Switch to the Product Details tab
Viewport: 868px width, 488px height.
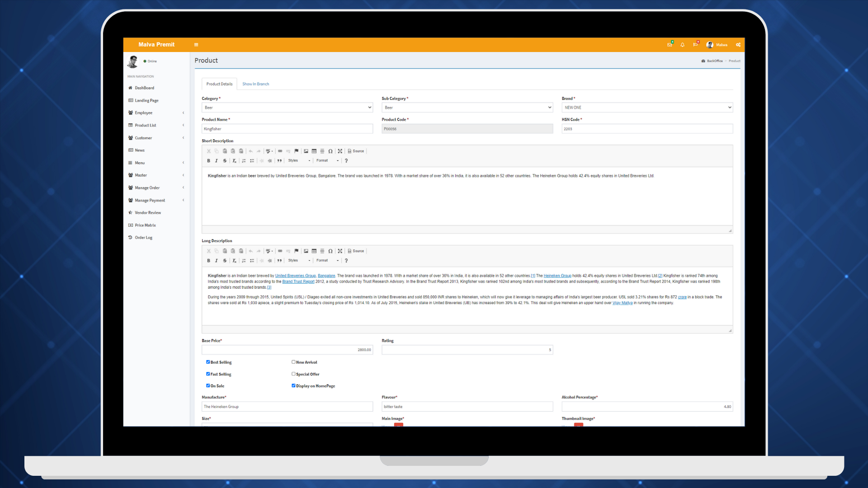[x=219, y=84]
